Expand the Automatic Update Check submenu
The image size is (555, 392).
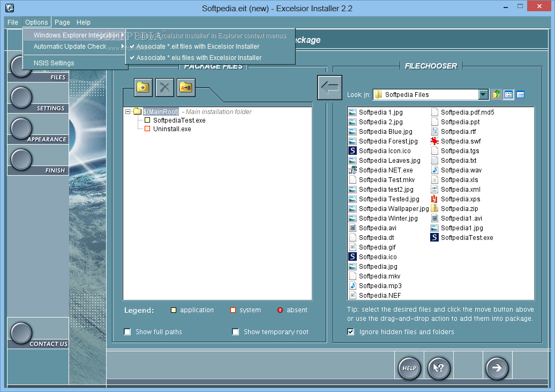pos(74,47)
